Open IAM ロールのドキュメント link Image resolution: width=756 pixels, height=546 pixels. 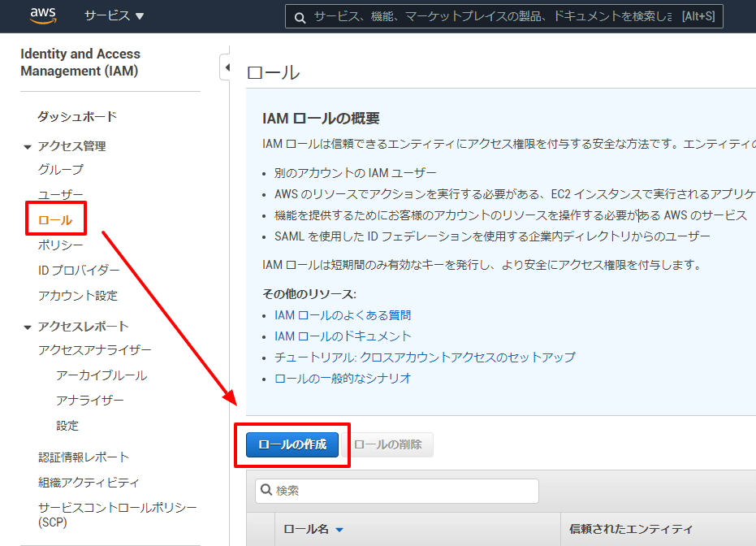coord(343,336)
